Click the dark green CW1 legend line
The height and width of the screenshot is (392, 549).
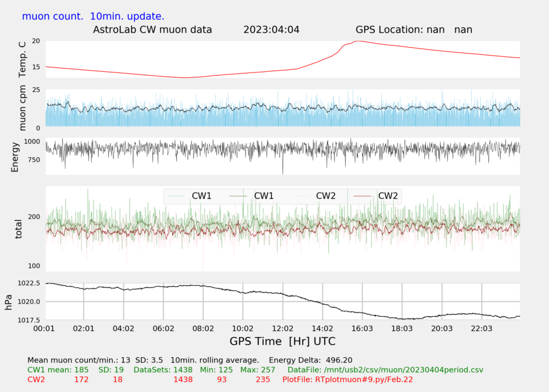[238, 196]
